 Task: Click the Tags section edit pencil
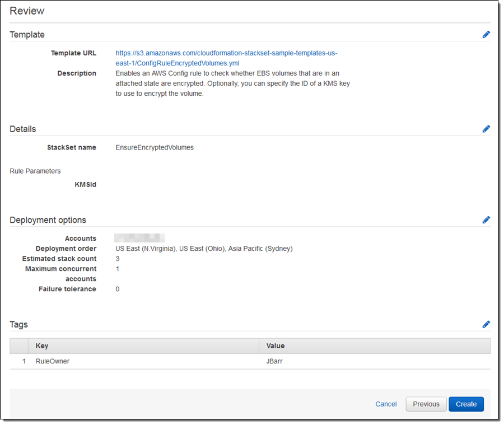point(486,324)
